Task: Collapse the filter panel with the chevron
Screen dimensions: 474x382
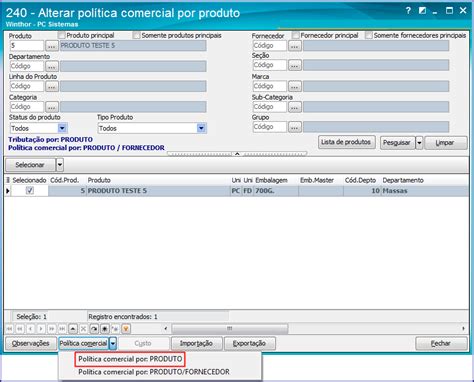Action: (237, 154)
